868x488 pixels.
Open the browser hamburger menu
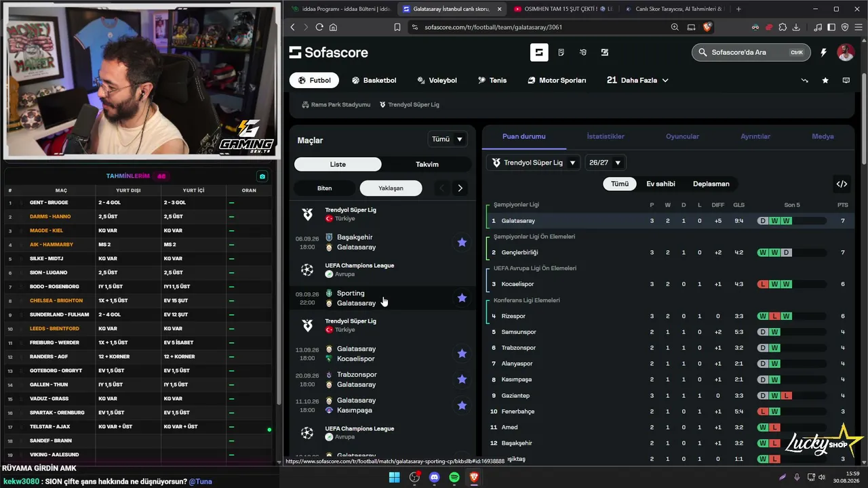point(858,27)
